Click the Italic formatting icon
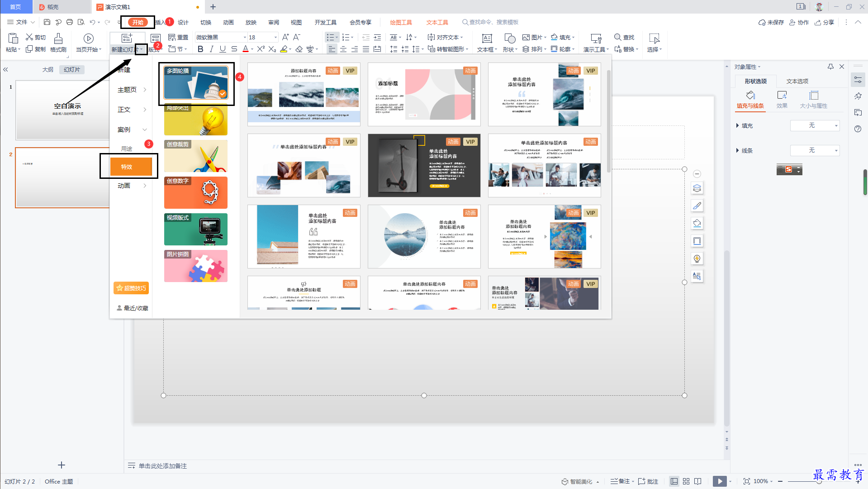 click(x=211, y=49)
